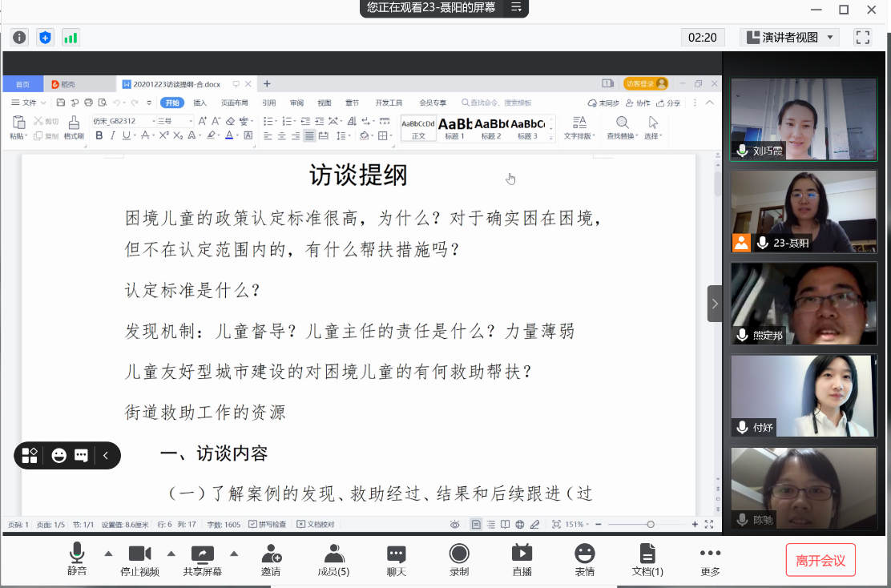Toggle microphone mute (静音)
Screen dimensions: 891x588
coord(77,560)
